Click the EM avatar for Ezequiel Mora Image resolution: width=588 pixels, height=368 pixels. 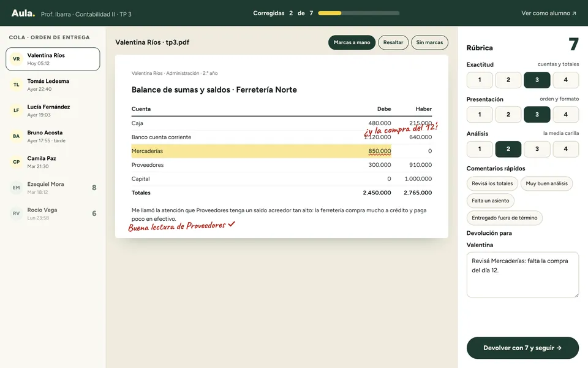click(x=16, y=188)
